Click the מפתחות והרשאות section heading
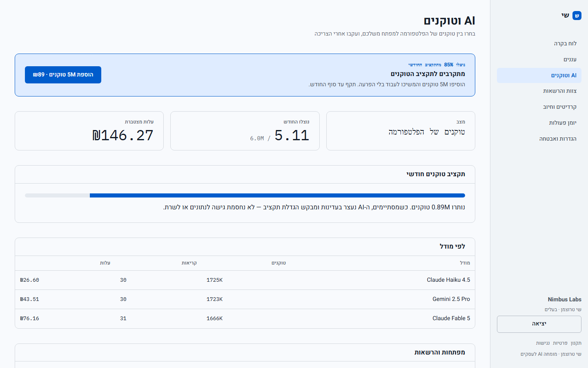588x368 pixels. click(440, 352)
